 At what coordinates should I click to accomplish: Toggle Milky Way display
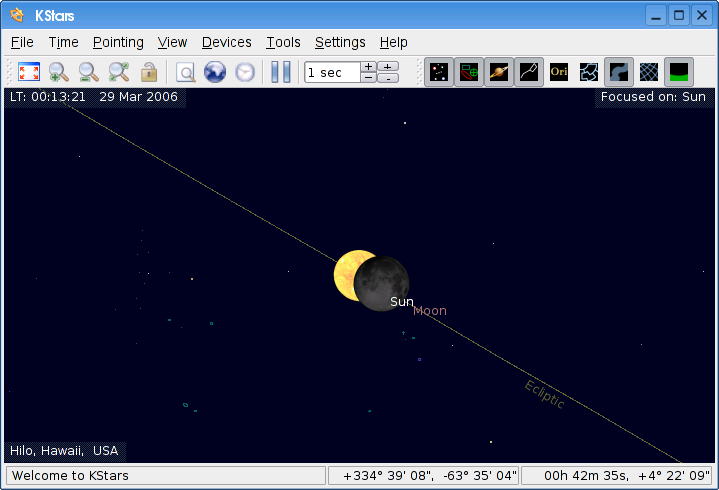(619, 72)
